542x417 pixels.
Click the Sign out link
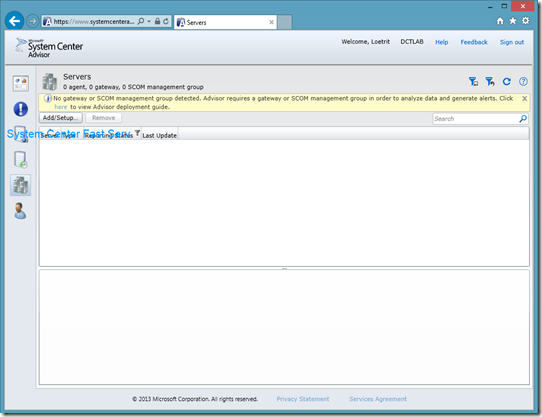(512, 42)
